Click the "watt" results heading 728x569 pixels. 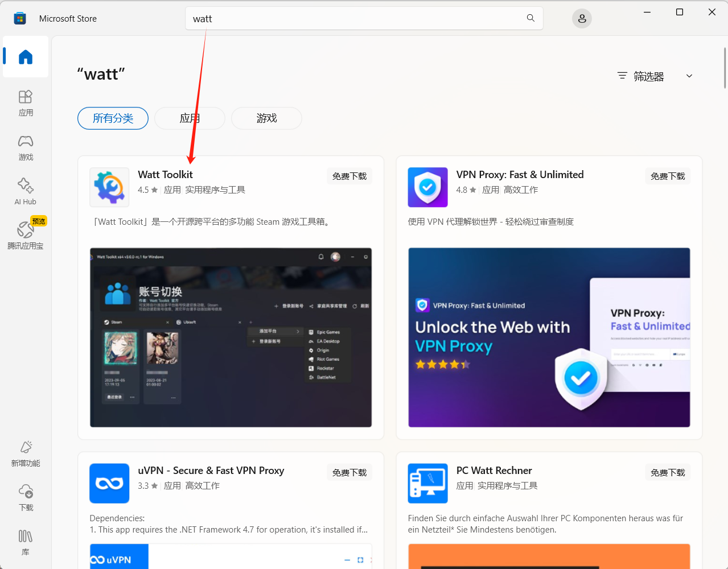point(101,74)
